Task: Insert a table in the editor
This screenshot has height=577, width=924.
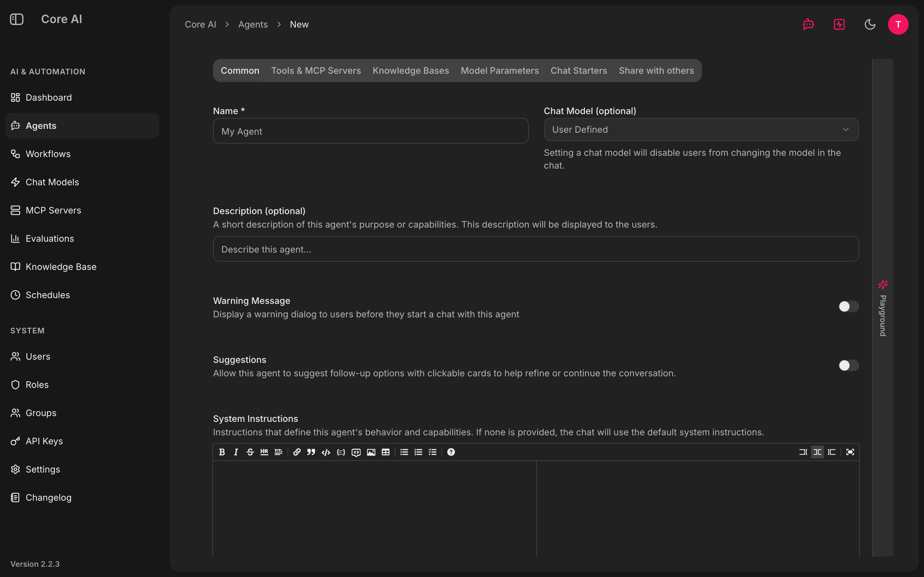Action: click(x=386, y=452)
